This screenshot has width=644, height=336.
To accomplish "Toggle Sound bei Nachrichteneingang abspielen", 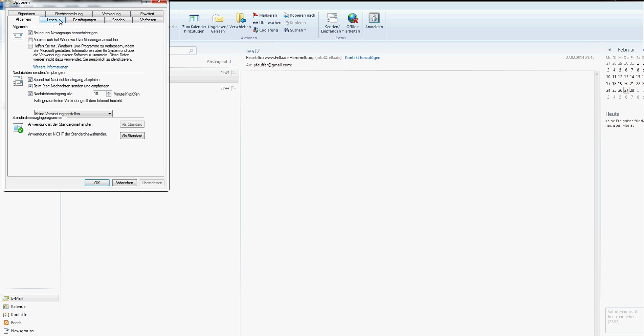I will (x=30, y=80).
